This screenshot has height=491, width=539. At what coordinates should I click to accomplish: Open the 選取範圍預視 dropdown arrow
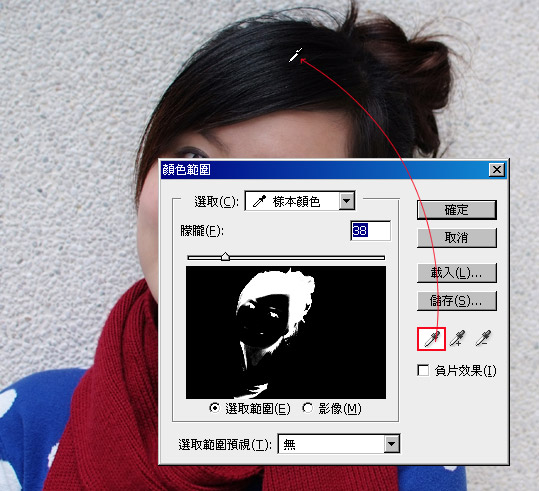click(x=392, y=444)
